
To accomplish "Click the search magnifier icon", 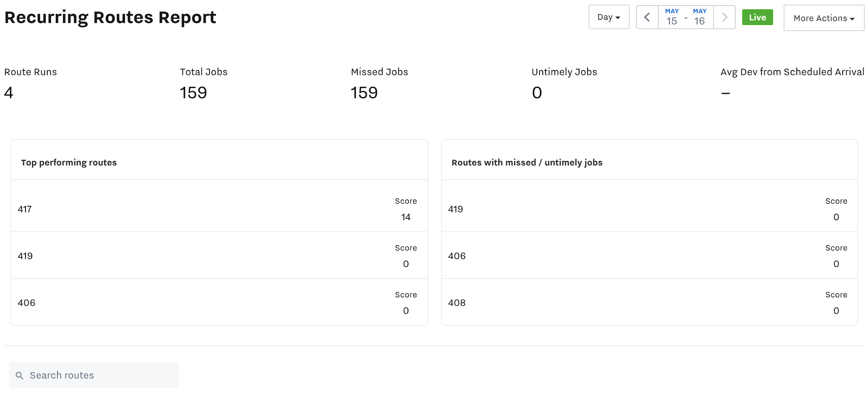I will tap(20, 376).
